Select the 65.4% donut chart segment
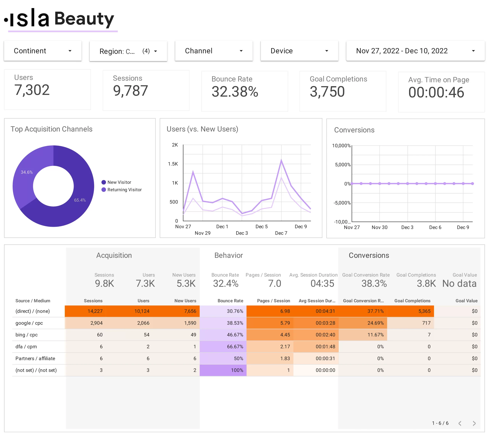This screenshot has width=489, height=448. point(80,200)
